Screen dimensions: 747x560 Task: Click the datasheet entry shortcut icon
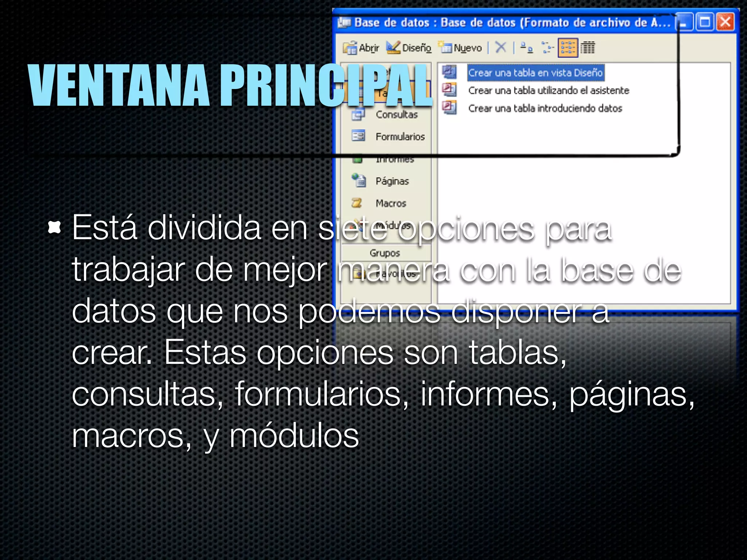[449, 108]
